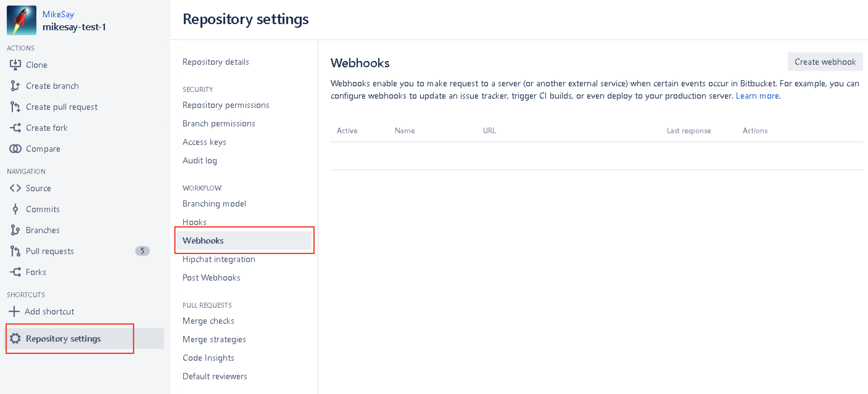The height and width of the screenshot is (394, 868).
Task: Go to Merge checks settings
Action: pos(208,321)
